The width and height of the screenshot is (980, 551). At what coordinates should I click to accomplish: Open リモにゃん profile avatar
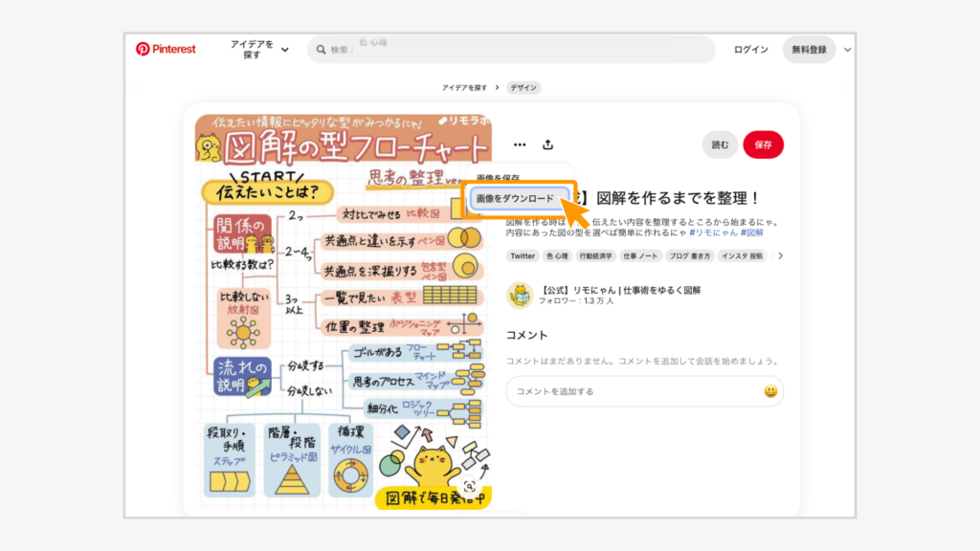pyautogui.click(x=520, y=295)
